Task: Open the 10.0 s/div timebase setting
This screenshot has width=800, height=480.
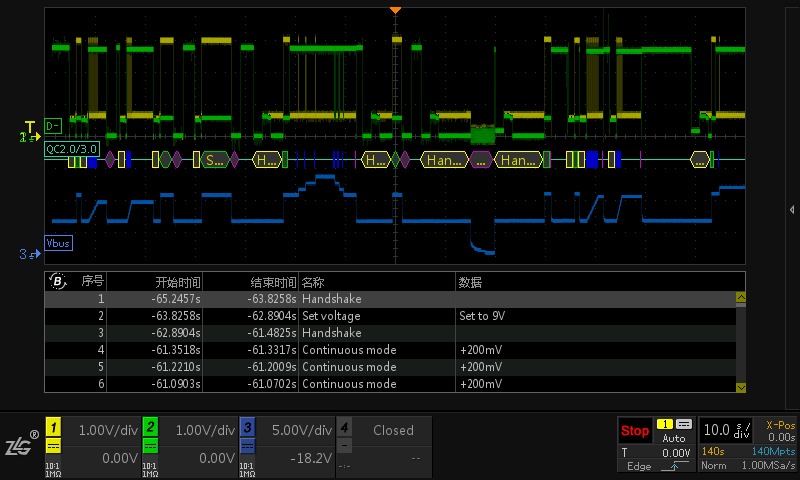Action: click(x=726, y=430)
